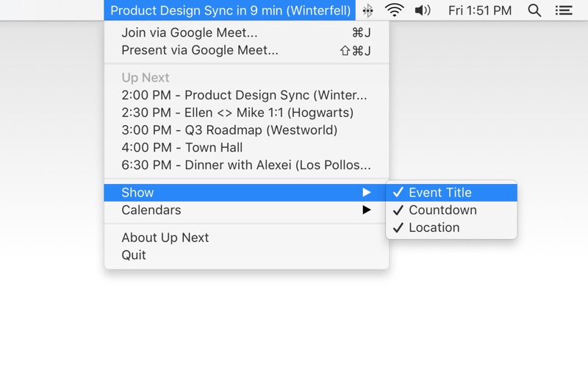Select the 3:00 PM Q3 Roadmap event
Image resolution: width=588 pixels, height=368 pixels.
click(246, 130)
